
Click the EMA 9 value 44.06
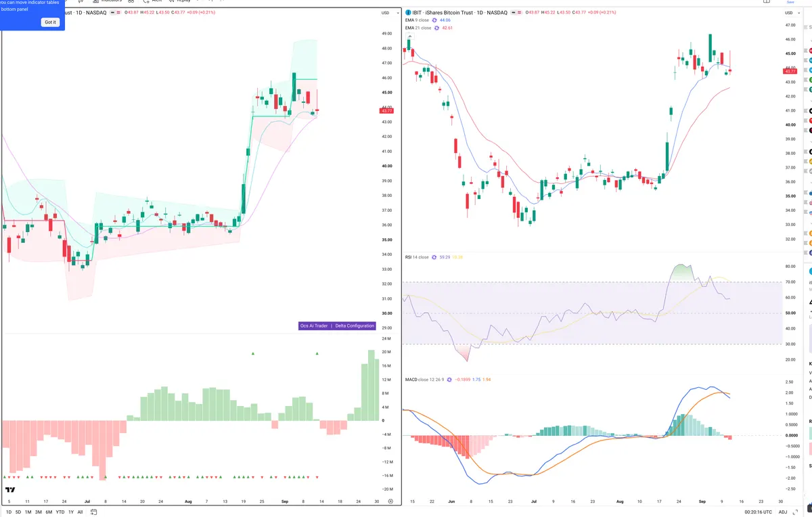[x=446, y=20]
